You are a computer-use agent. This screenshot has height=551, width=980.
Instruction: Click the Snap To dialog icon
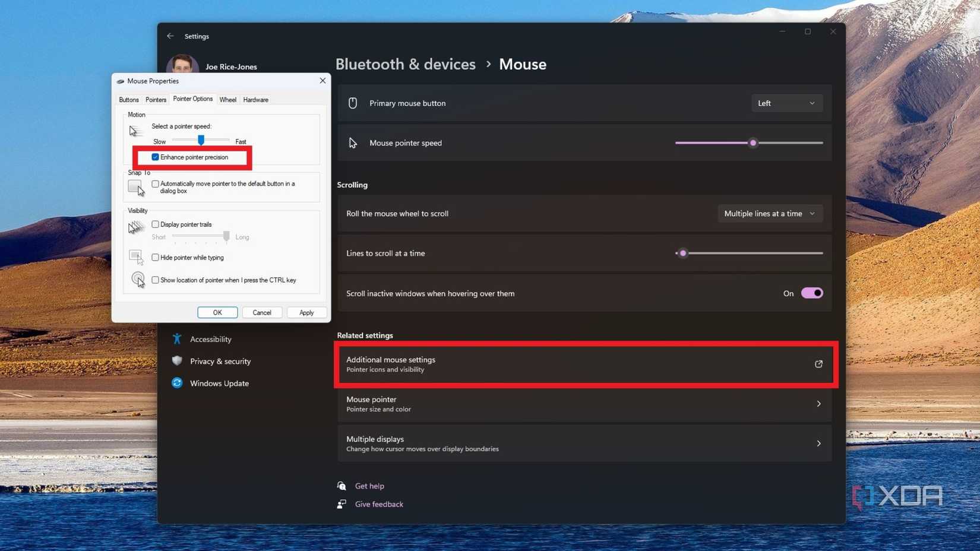(136, 188)
